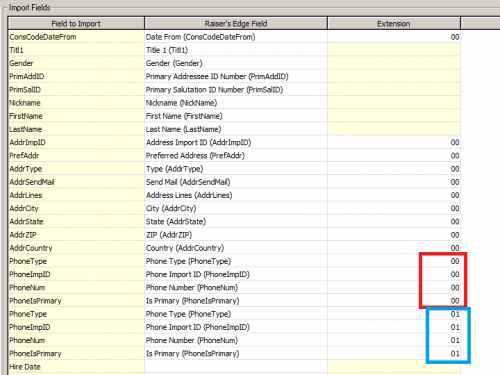Click the Field to Import column header

(x=76, y=24)
